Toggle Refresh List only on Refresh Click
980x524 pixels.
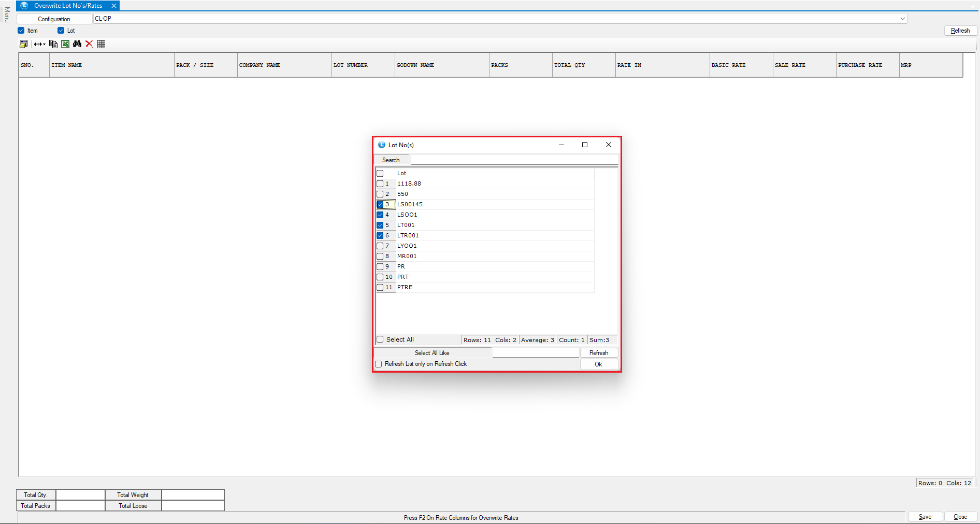pos(379,364)
